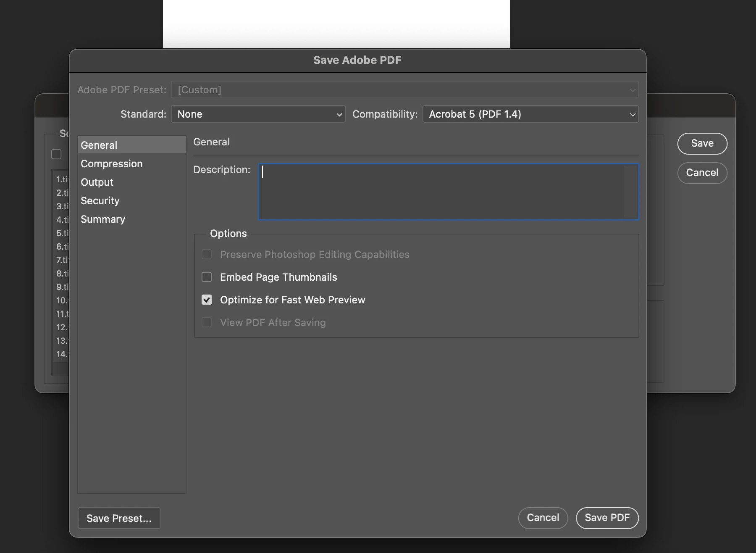The width and height of the screenshot is (756, 553).
Task: Open the Compatibility dropdown showing Acrobat 5
Action: pyautogui.click(x=530, y=114)
